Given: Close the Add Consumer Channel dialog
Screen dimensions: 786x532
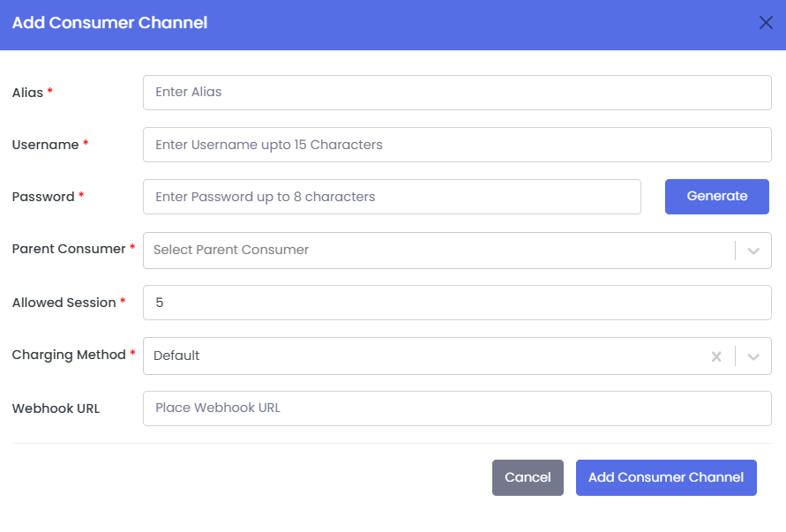Looking at the screenshot, I should (766, 23).
